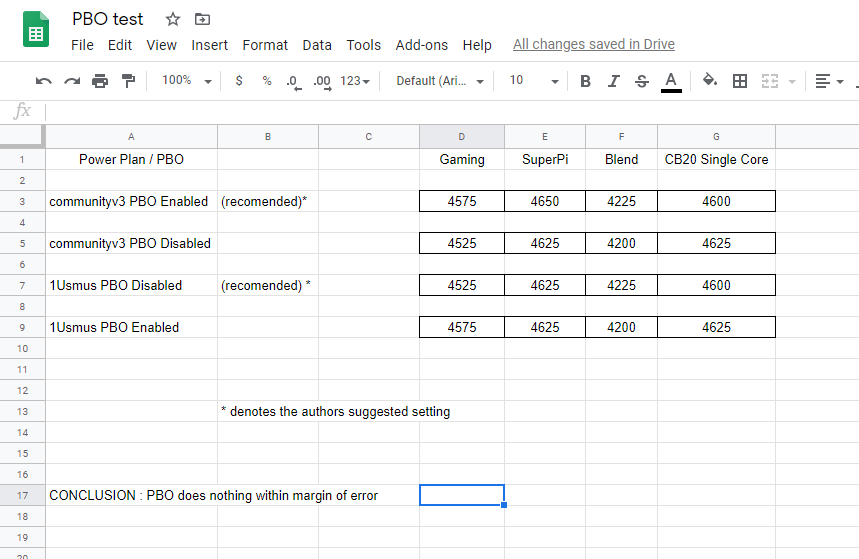Open the font family dropdown

440,81
